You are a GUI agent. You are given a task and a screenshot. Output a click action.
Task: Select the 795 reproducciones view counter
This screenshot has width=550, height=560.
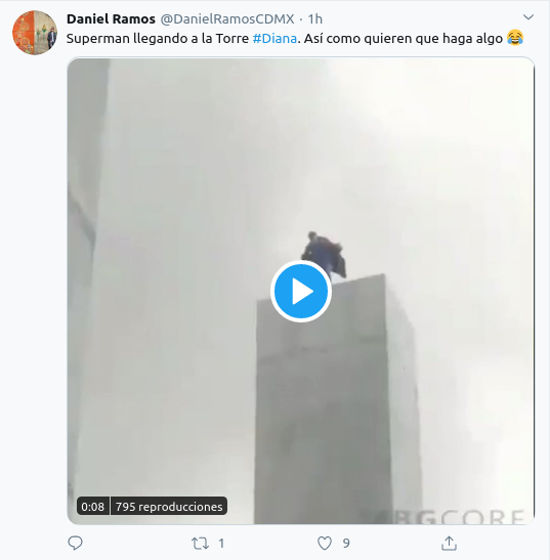[x=169, y=506]
